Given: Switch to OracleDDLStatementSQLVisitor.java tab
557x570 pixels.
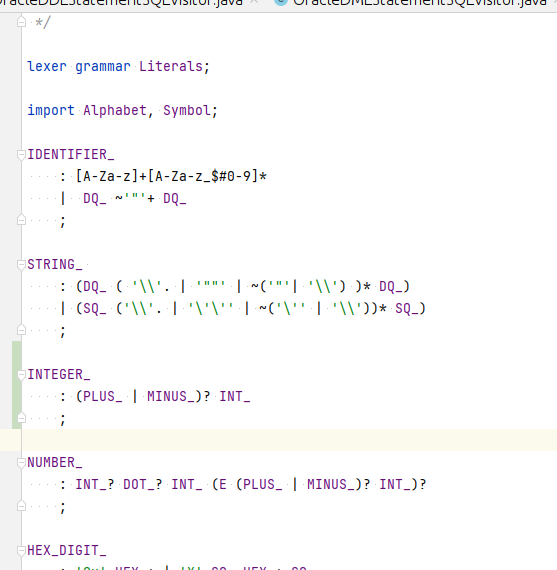Looking at the screenshot, I should click(122, 3).
